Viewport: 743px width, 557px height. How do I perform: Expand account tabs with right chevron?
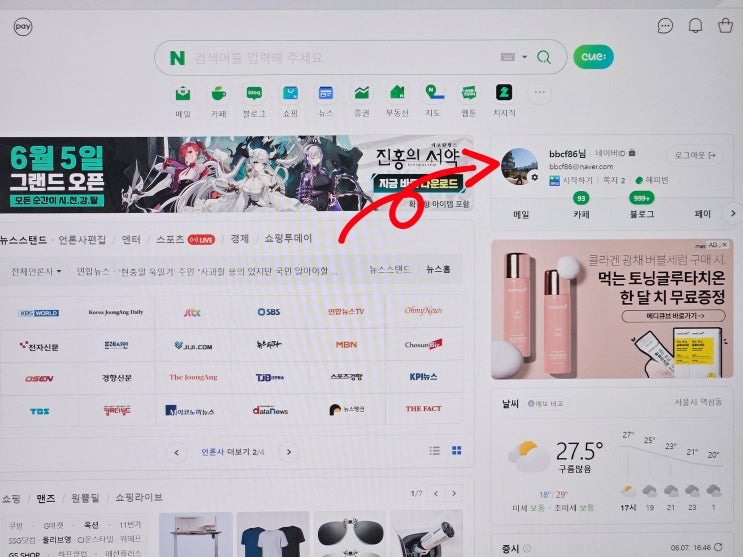click(733, 213)
